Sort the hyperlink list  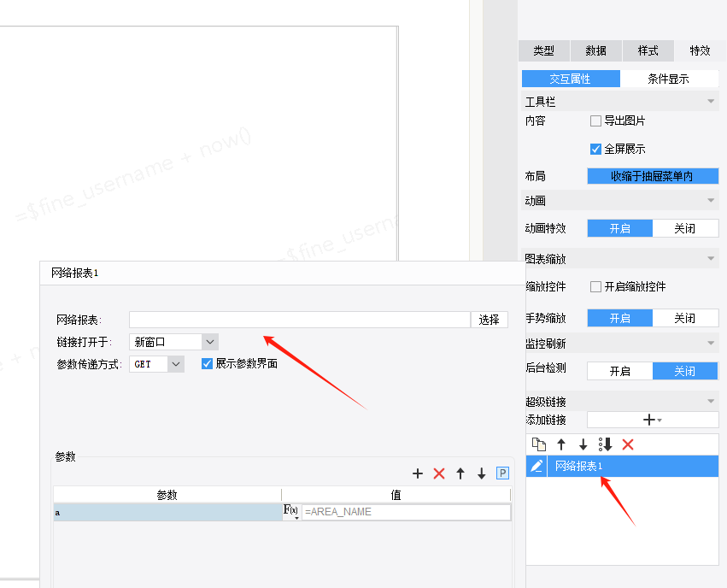[606, 444]
